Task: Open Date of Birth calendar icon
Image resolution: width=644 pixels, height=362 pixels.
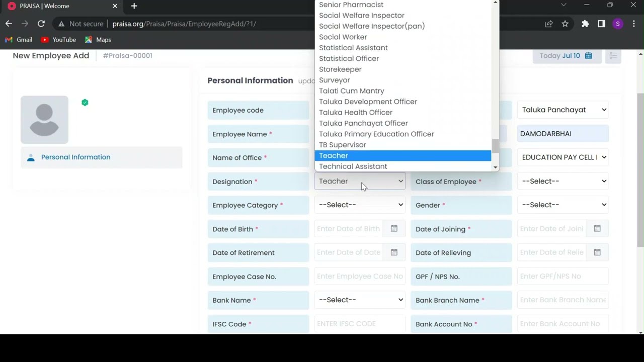Action: tap(394, 229)
